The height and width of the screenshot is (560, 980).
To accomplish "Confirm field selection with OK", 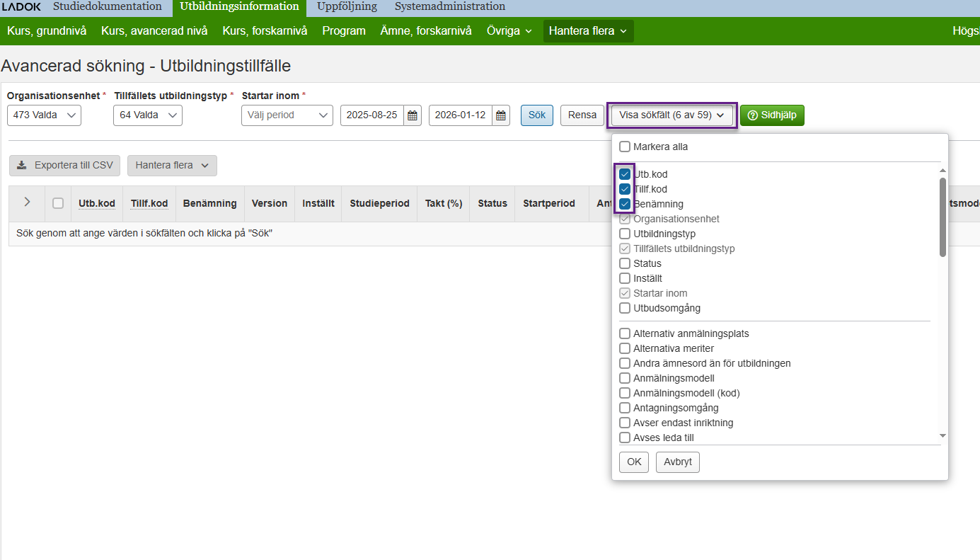I will (x=633, y=462).
